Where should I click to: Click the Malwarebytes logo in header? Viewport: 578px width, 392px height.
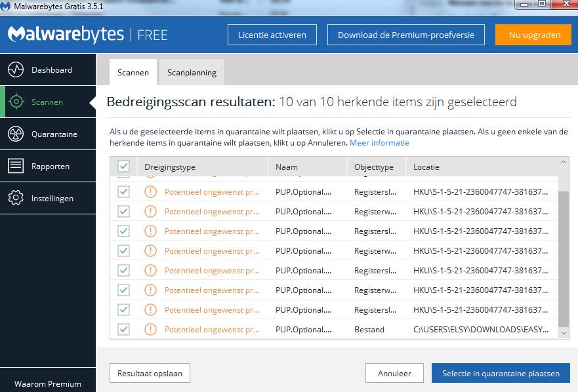point(64,35)
